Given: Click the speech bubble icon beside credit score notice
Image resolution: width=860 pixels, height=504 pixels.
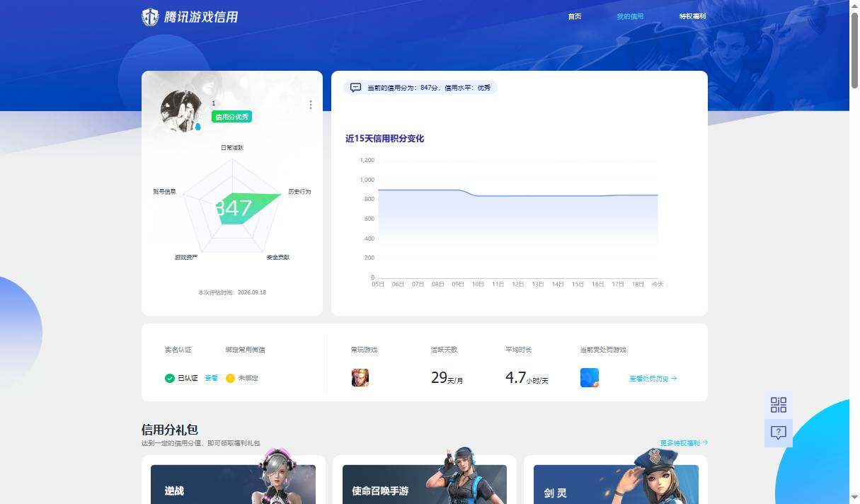Looking at the screenshot, I should point(355,88).
